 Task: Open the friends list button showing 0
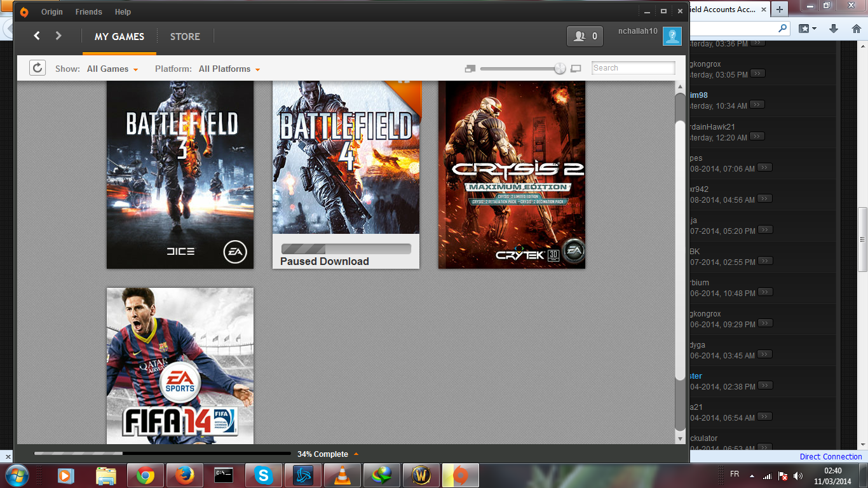(x=585, y=36)
